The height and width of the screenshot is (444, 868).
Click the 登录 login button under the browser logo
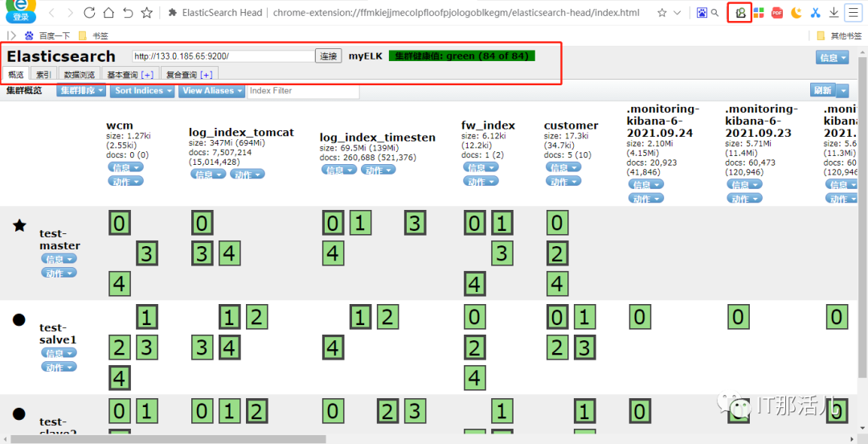(x=21, y=17)
